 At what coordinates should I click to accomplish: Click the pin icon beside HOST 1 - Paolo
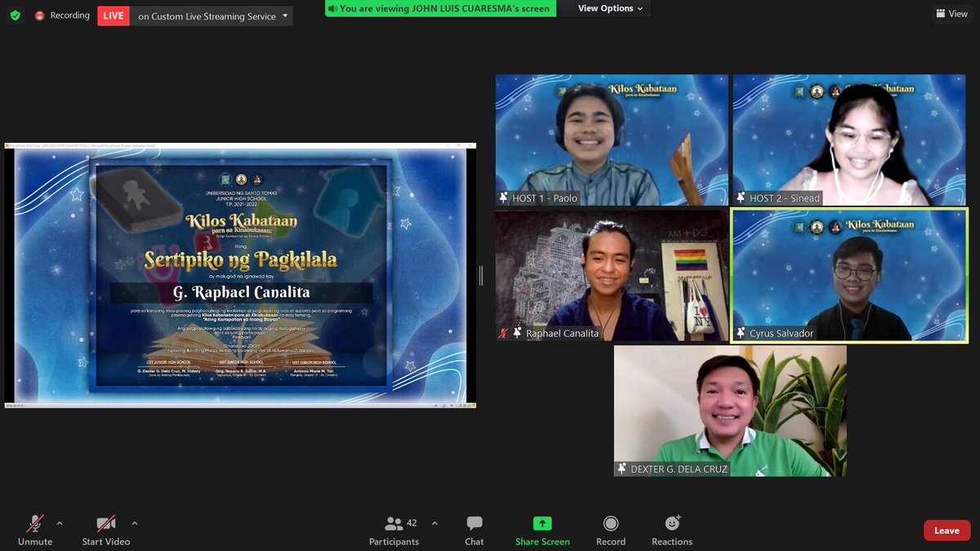click(x=504, y=198)
